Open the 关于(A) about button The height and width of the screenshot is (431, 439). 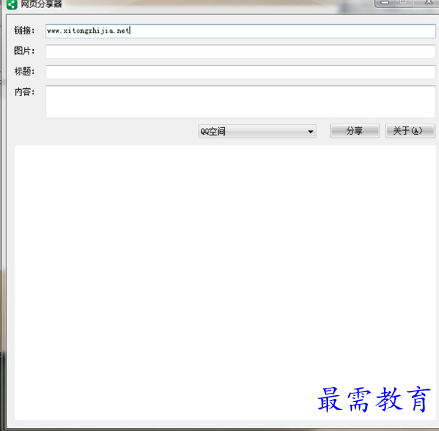point(410,131)
